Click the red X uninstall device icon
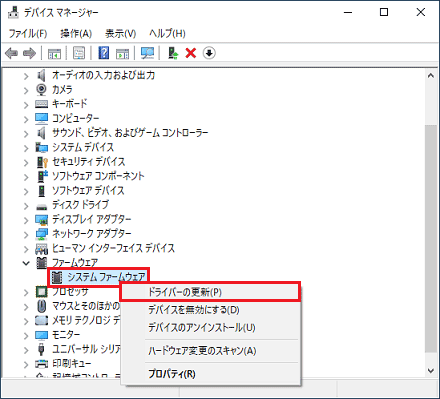 click(191, 53)
